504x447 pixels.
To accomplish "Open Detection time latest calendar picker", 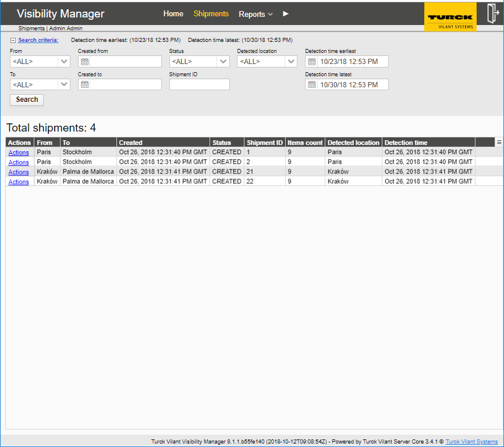I will pos(311,84).
